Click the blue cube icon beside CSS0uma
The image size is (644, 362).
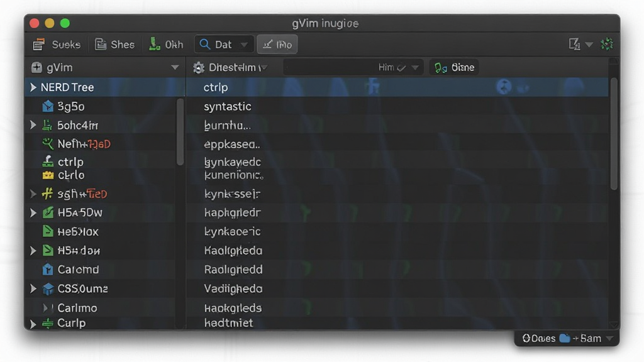pyautogui.click(x=48, y=289)
